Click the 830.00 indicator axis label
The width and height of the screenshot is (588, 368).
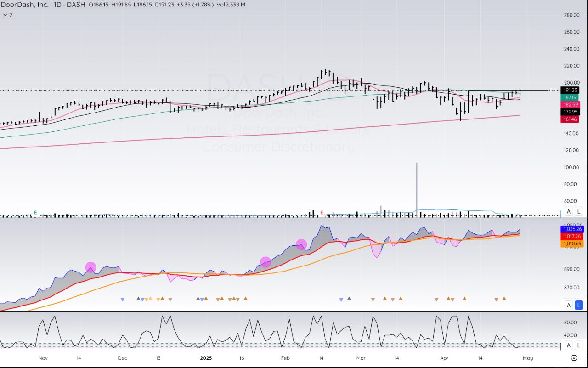571,288
